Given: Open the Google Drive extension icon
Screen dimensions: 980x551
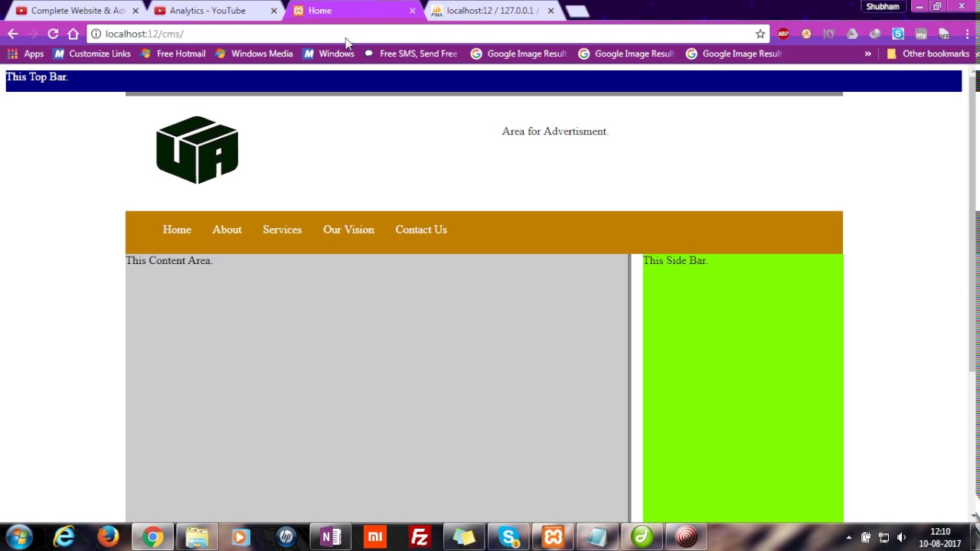Looking at the screenshot, I should coord(852,34).
